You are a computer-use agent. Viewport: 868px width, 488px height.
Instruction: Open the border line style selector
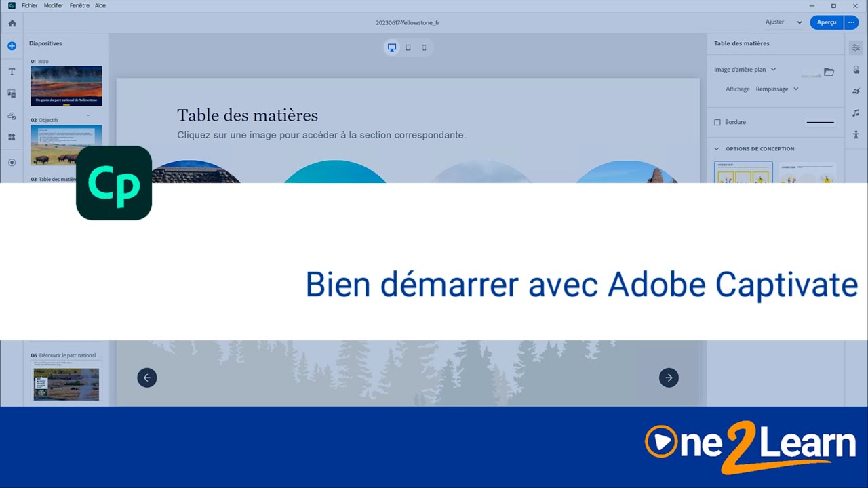821,123
